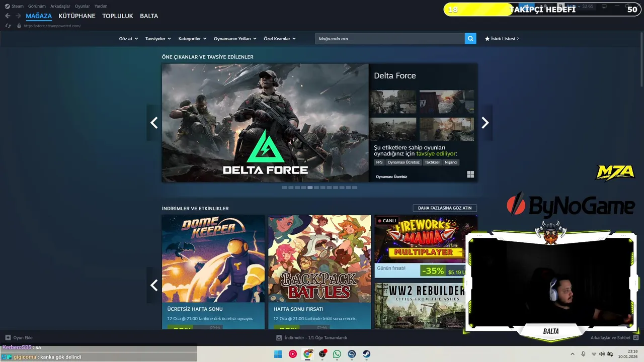Select the highlighted active carousel dot
This screenshot has height=362, width=644.
click(310, 188)
